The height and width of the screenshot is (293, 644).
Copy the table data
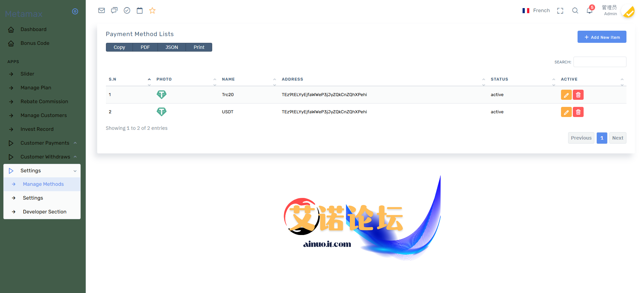coord(119,47)
